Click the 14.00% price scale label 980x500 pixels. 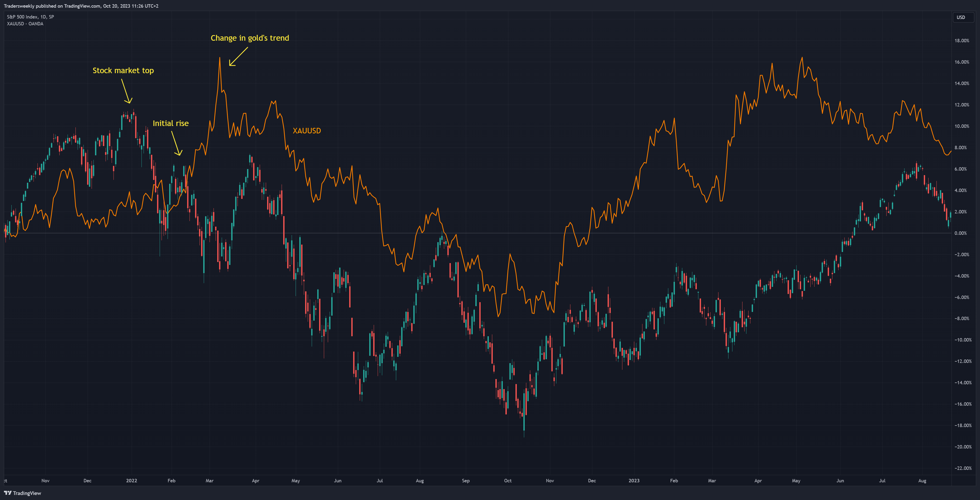[962, 83]
